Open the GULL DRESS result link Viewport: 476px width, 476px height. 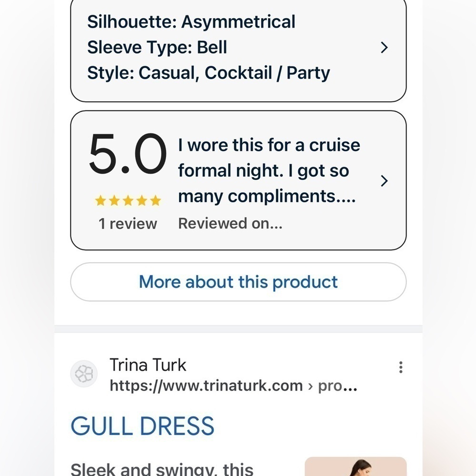tap(142, 425)
